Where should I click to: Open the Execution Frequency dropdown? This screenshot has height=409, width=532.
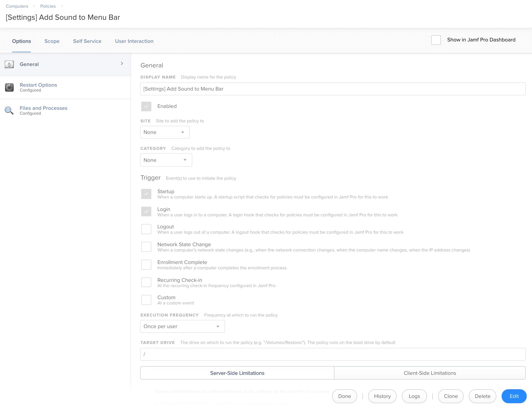[x=182, y=326]
